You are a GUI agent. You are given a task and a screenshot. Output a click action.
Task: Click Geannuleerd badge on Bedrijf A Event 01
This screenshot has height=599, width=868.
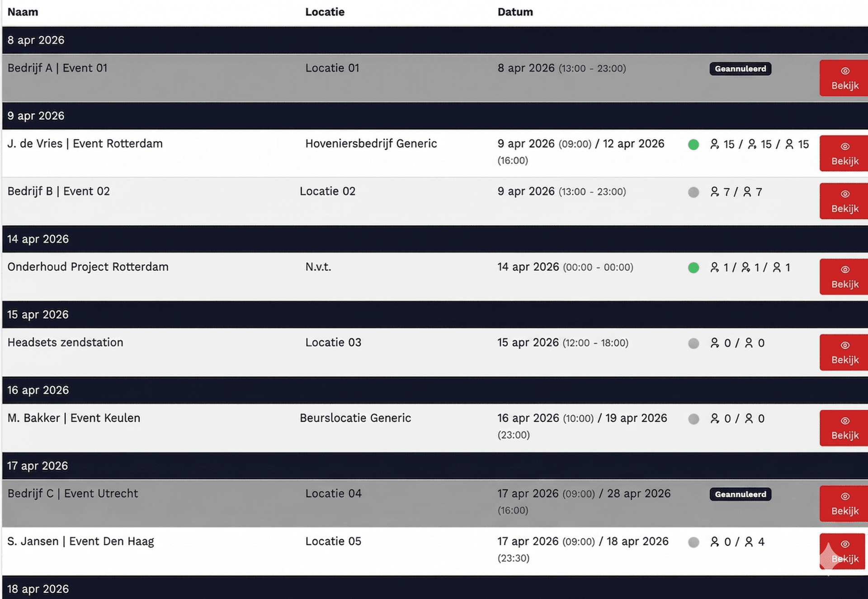click(x=740, y=69)
